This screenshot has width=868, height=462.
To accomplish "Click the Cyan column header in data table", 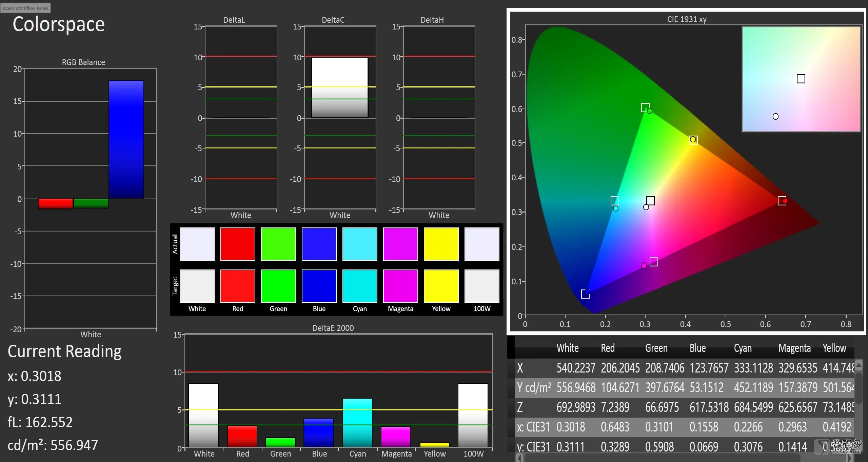I will 743,348.
